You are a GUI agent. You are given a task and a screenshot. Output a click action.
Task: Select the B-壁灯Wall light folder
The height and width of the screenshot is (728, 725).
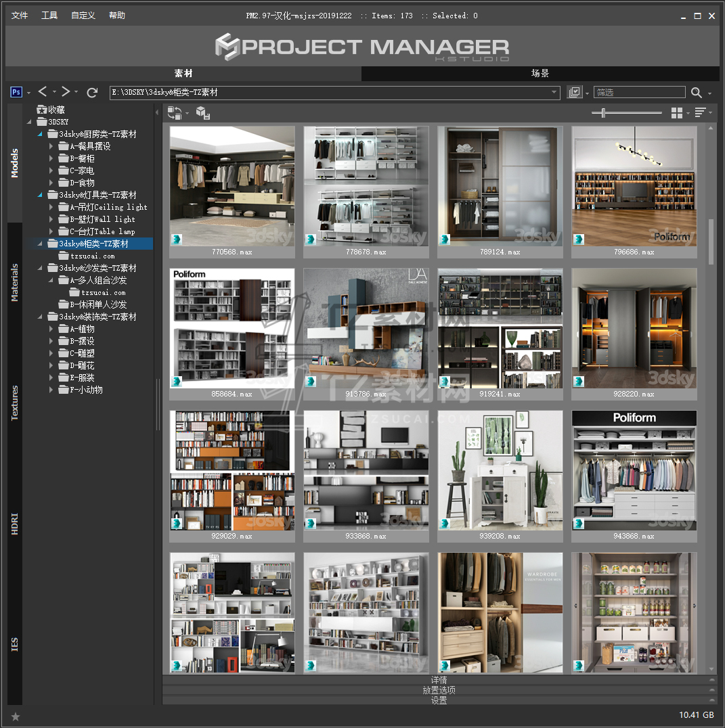[x=102, y=219]
